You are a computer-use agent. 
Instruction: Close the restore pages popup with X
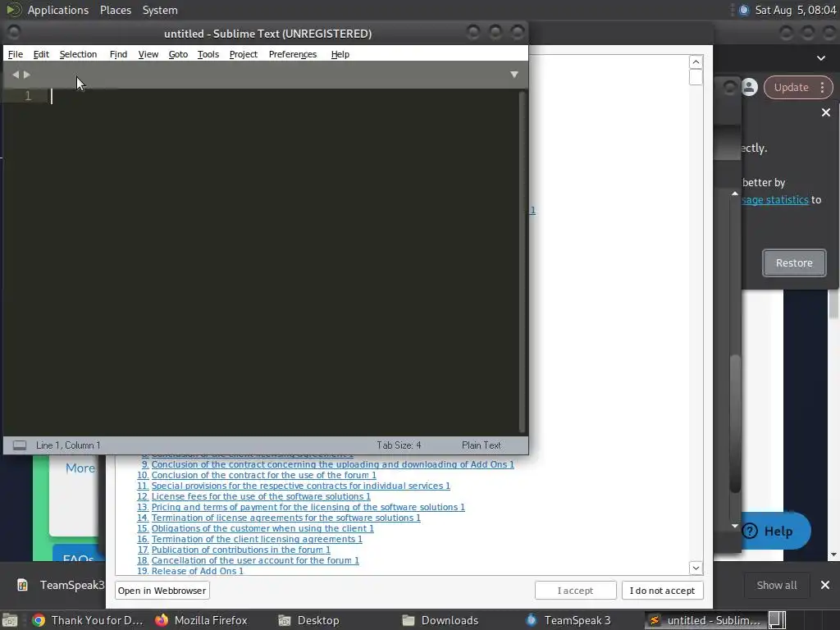(825, 112)
